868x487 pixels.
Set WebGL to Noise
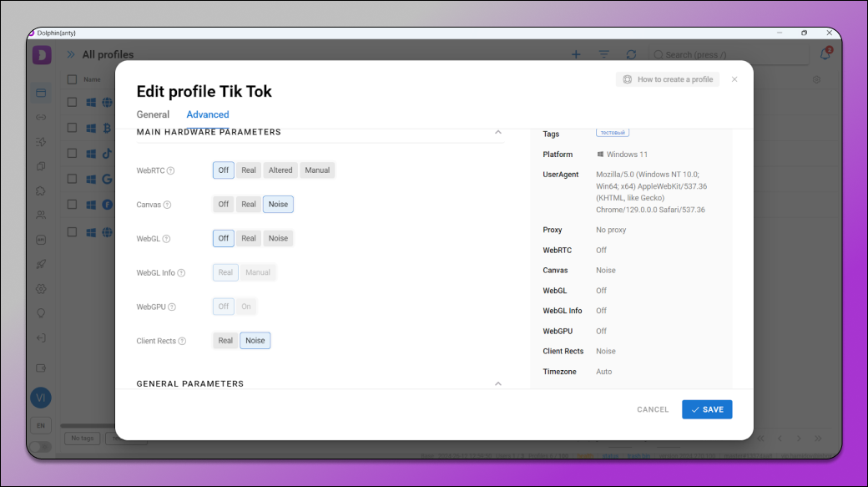[278, 239]
